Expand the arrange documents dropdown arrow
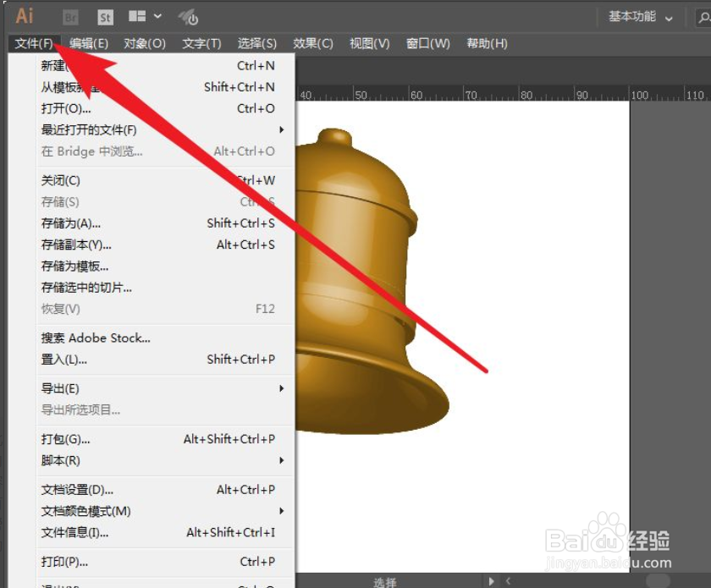Image resolution: width=711 pixels, height=588 pixels. (x=157, y=16)
